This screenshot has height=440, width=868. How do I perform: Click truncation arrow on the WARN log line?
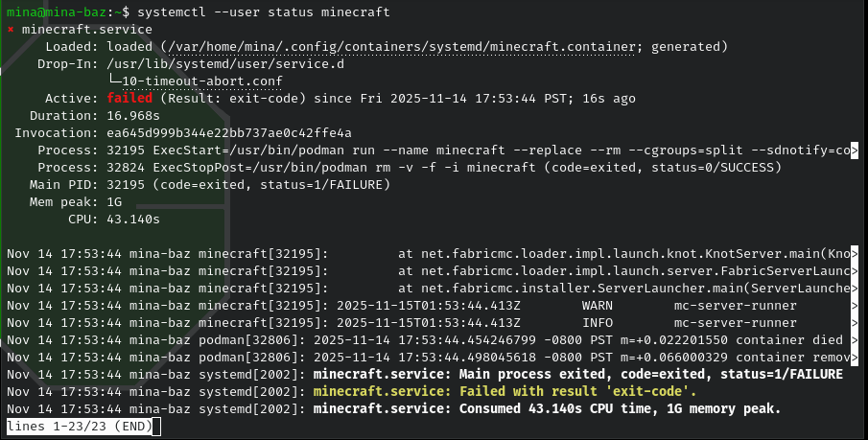855,305
